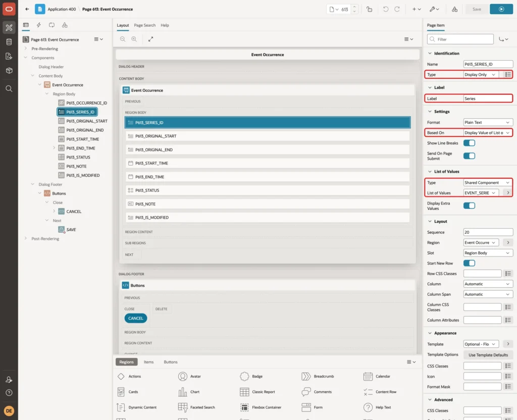The width and height of the screenshot is (517, 420).
Task: Click Use Template Defaults button
Action: click(488, 355)
